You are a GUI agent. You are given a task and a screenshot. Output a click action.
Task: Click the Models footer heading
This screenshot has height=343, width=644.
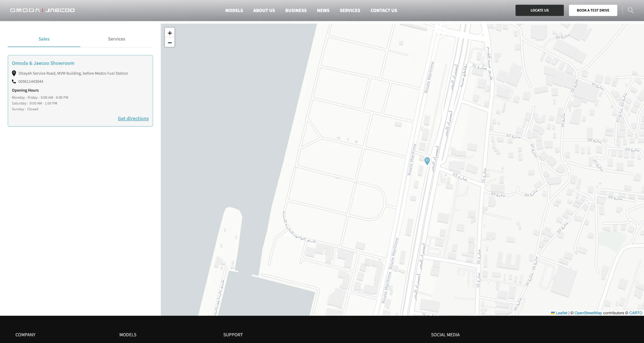coord(128,335)
